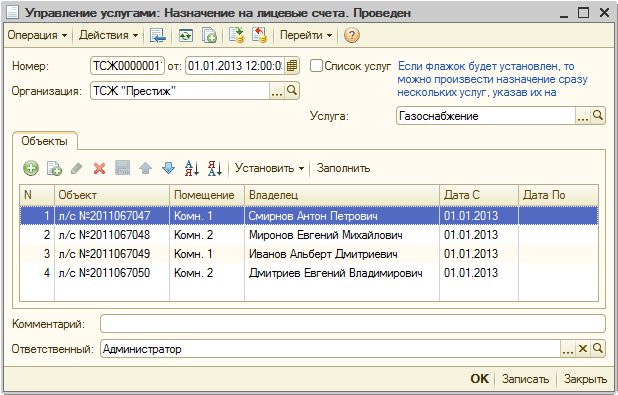Move the selected row down
This screenshot has height=395, width=618.
[169, 168]
